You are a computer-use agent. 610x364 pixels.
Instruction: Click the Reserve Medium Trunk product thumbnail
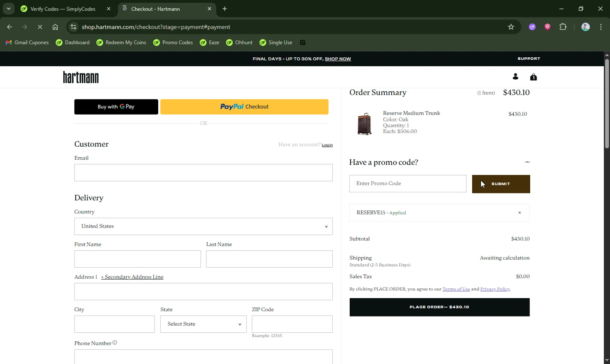click(364, 123)
